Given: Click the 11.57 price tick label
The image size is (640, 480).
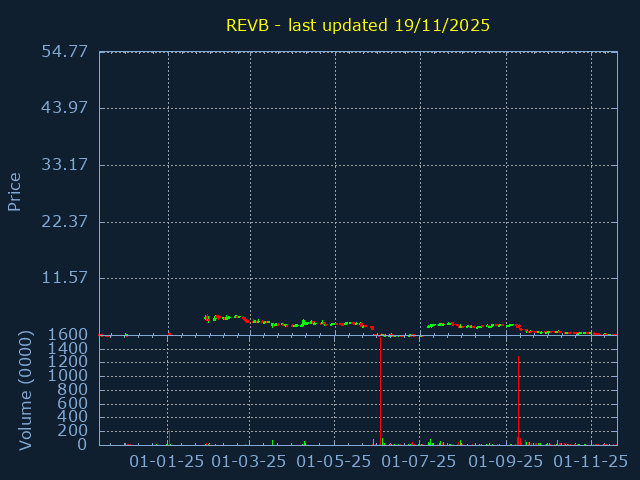Looking at the screenshot, I should click(65, 277).
